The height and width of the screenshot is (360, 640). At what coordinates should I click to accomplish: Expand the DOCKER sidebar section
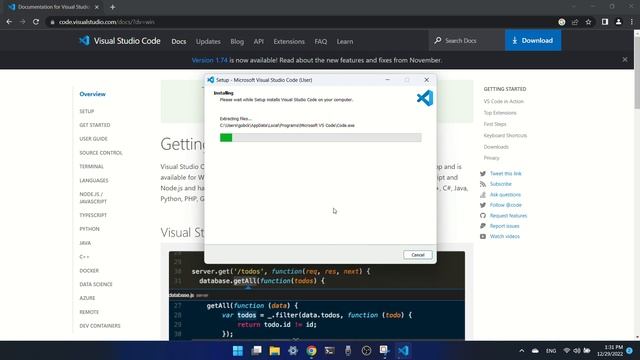point(89,271)
